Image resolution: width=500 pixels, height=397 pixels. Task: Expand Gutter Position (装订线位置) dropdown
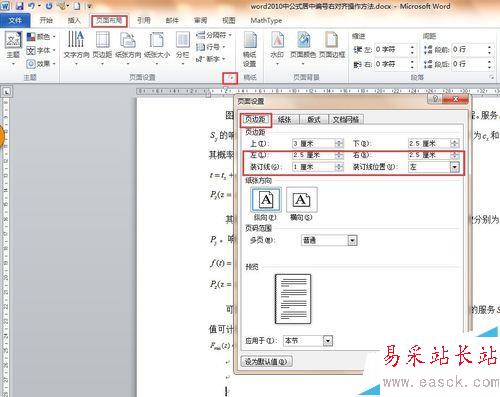[x=455, y=167]
